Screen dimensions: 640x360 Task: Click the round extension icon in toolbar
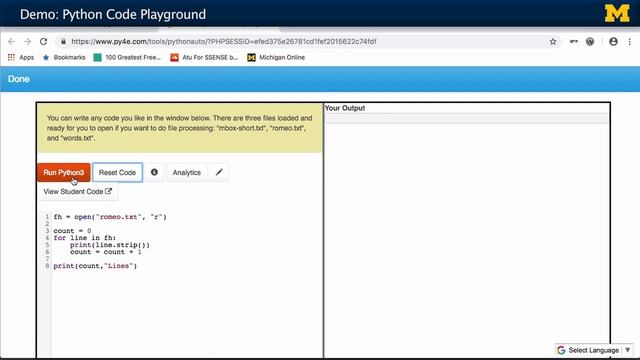tap(590, 42)
